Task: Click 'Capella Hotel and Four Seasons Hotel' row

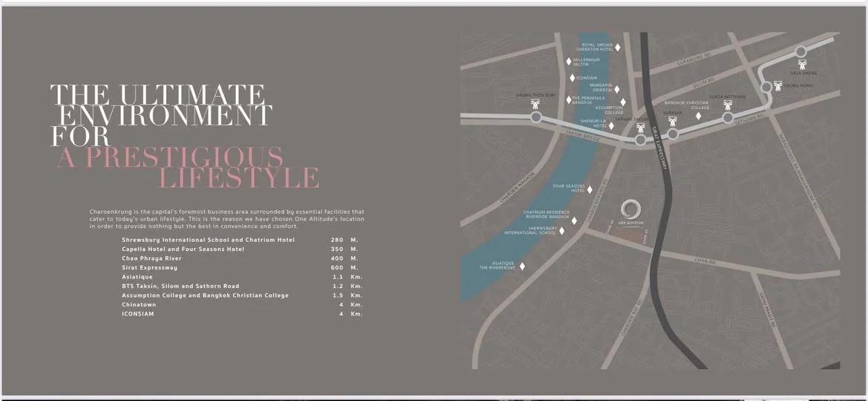Action: [242, 250]
